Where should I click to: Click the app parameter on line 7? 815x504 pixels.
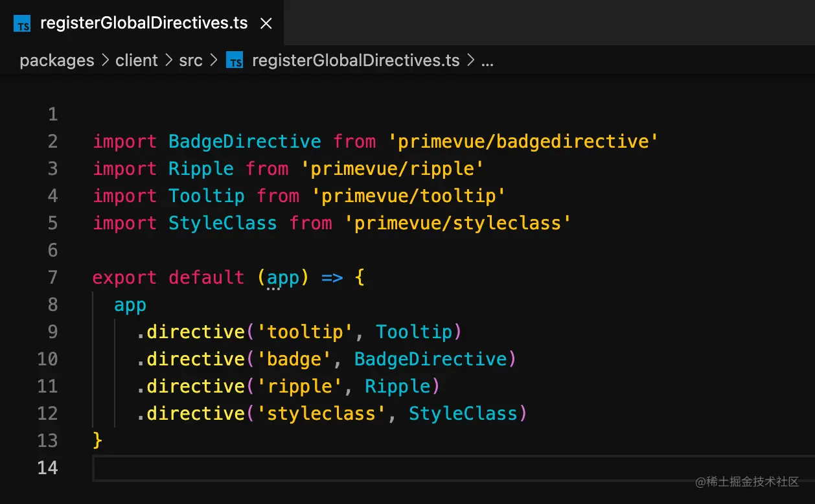coord(283,279)
